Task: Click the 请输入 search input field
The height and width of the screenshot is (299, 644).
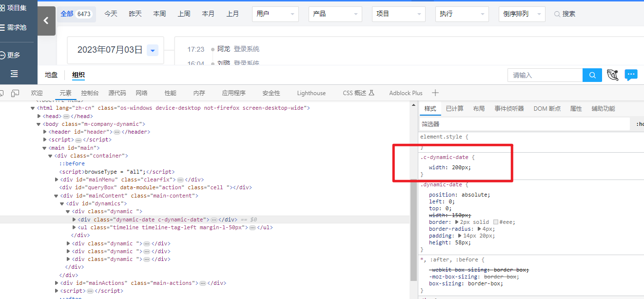Action: pos(545,75)
